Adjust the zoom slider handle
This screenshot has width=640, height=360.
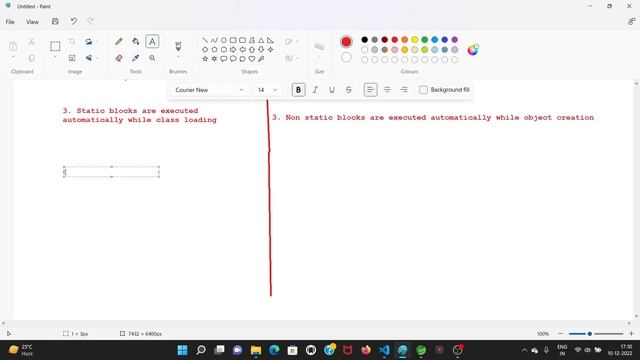pos(590,334)
